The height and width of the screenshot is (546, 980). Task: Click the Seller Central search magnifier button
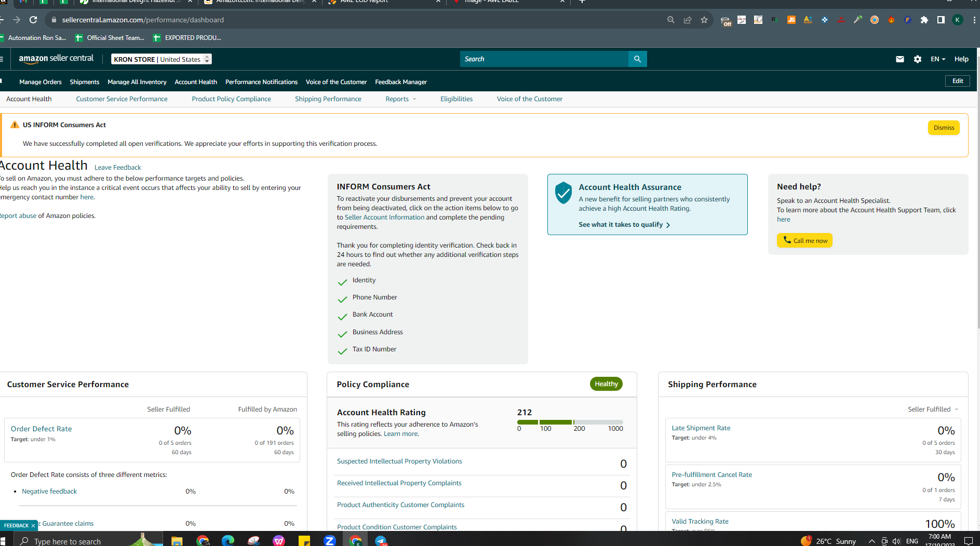point(637,59)
